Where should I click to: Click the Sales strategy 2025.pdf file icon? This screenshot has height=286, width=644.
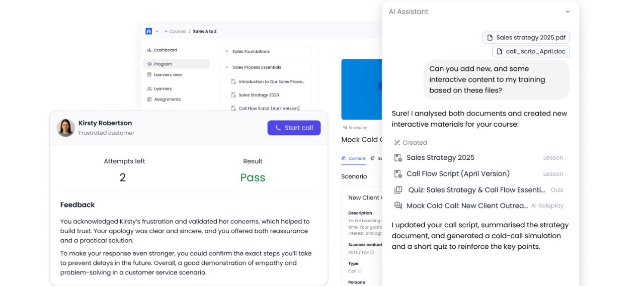click(x=490, y=38)
